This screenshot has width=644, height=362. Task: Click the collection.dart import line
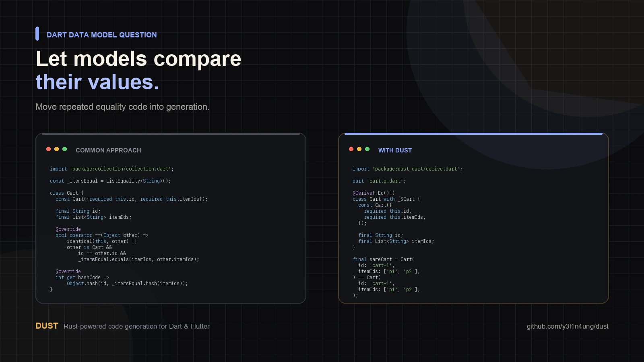(112, 169)
